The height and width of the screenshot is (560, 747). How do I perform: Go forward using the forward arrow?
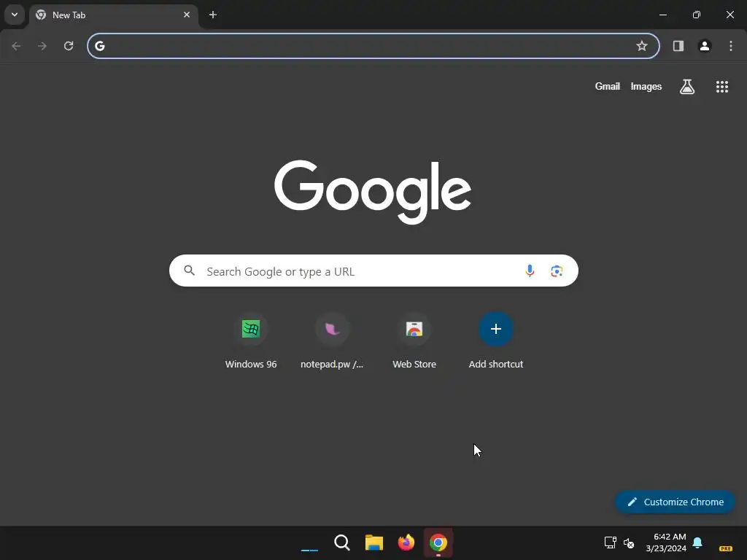42,46
